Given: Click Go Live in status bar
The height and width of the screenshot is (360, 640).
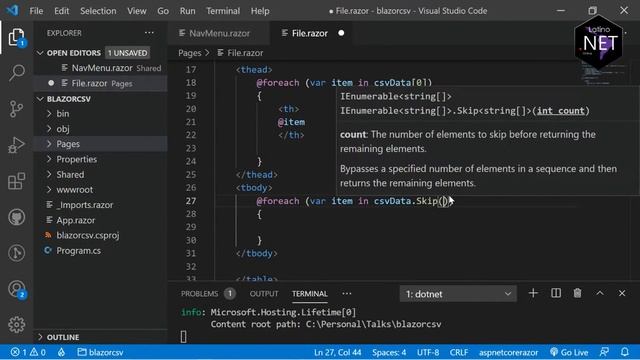Looking at the screenshot, I should click(x=569, y=352).
